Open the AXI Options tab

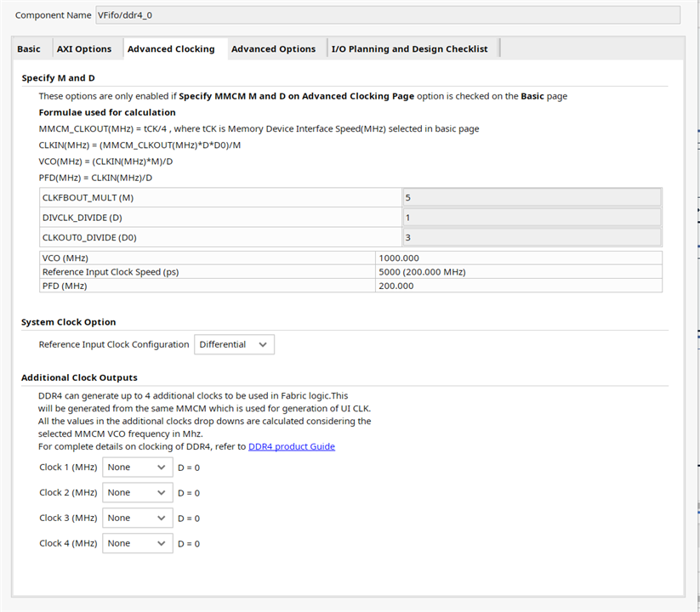pos(84,49)
